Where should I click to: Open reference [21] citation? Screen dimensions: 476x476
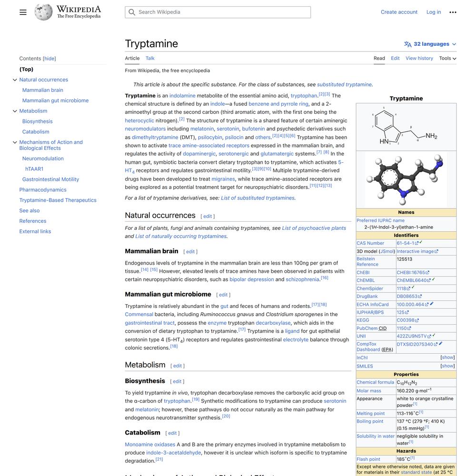click(159, 459)
